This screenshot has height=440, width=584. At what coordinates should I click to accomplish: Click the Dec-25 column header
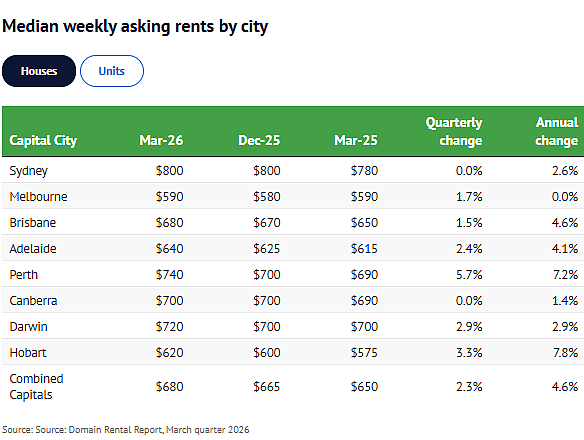point(259,140)
